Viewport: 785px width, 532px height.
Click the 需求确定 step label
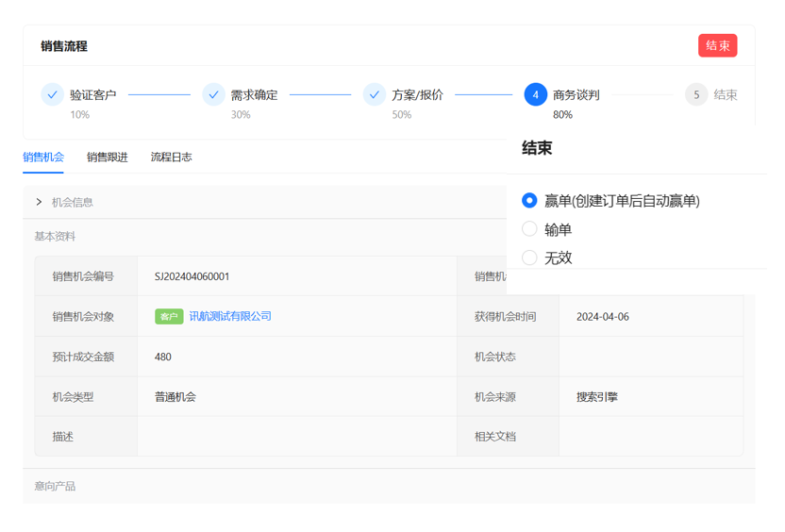255,94
